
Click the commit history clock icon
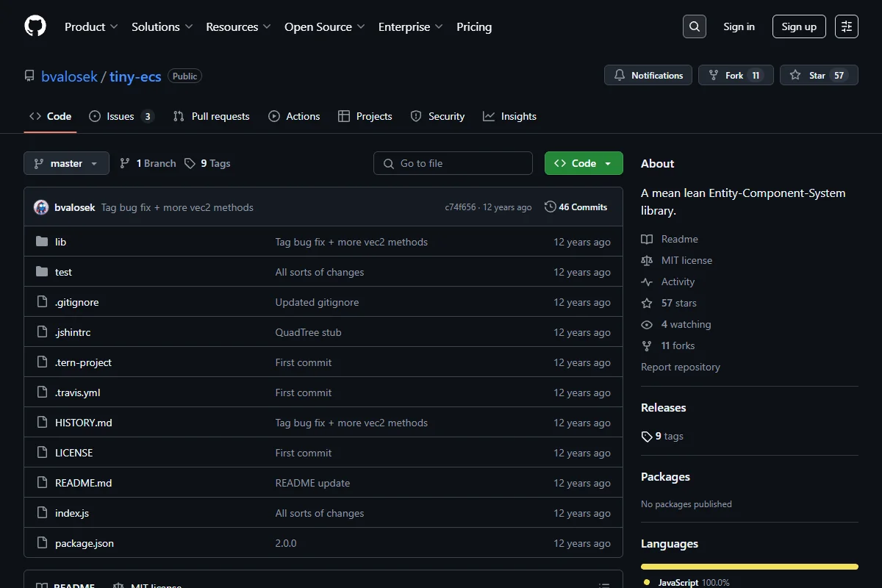coord(550,207)
